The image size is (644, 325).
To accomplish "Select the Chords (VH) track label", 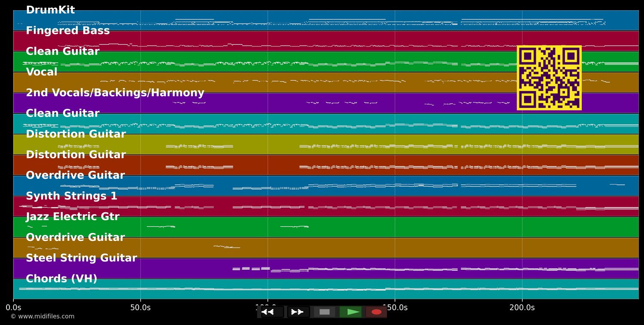I will 61,279.
